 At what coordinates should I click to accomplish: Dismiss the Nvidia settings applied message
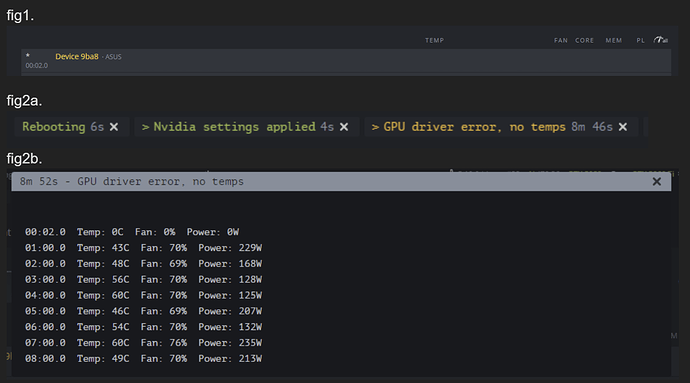[x=344, y=127]
